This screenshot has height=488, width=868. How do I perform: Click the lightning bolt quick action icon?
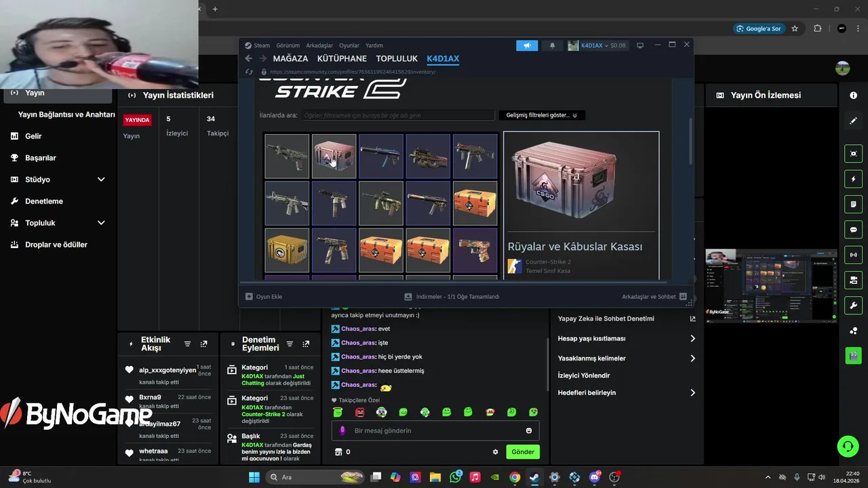point(853,179)
